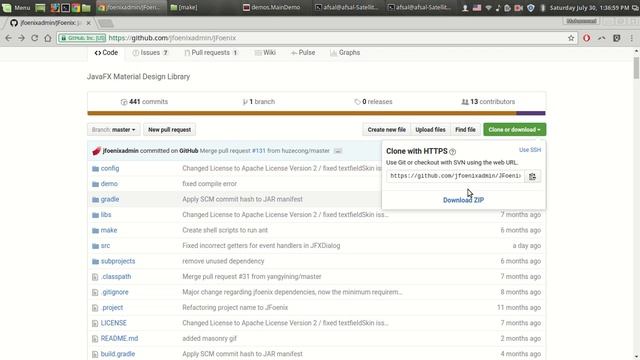
Task: Click the New pull request button
Action: click(169, 130)
